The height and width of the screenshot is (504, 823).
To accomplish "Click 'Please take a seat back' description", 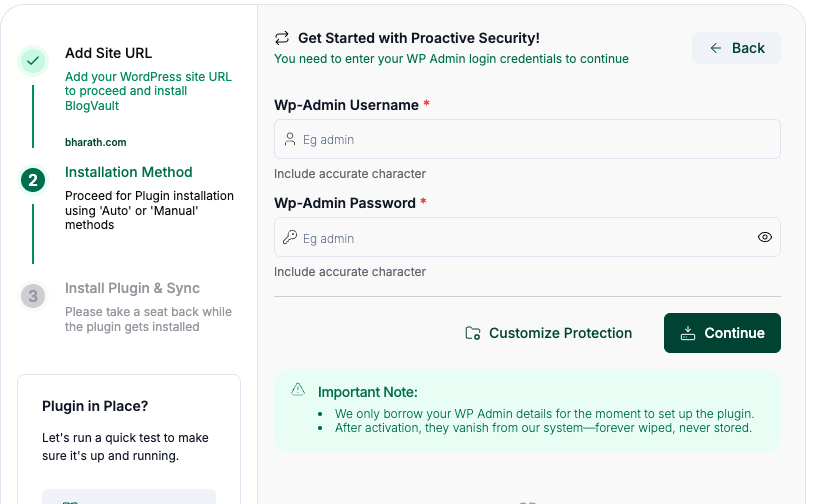I will (x=148, y=319).
